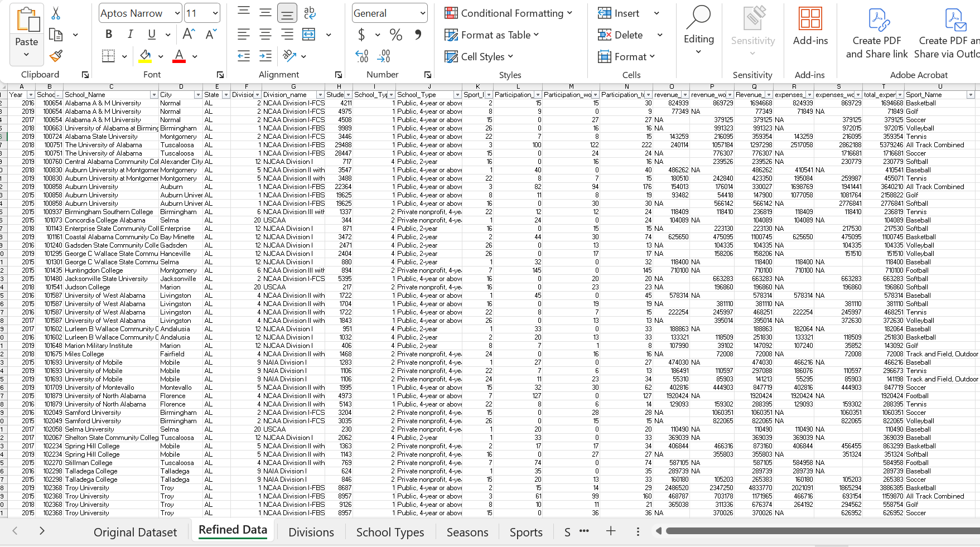This screenshot has height=547, width=980.
Task: Expand the General number format dropdown
Action: pyautogui.click(x=422, y=13)
